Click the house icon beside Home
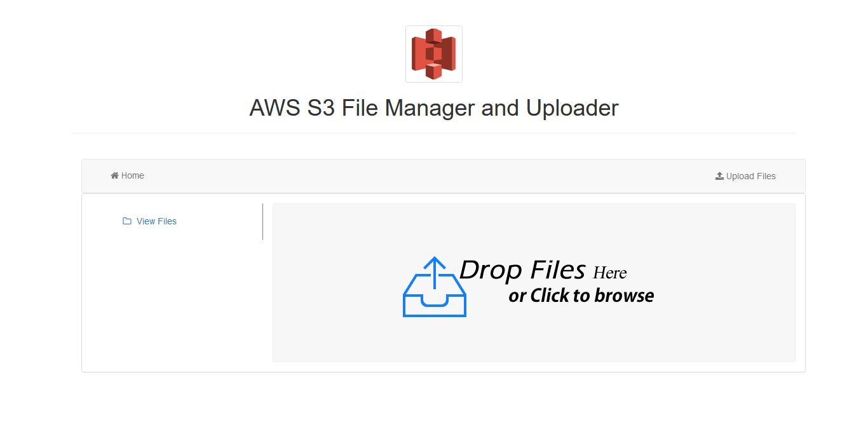868x422 pixels. pyautogui.click(x=114, y=175)
